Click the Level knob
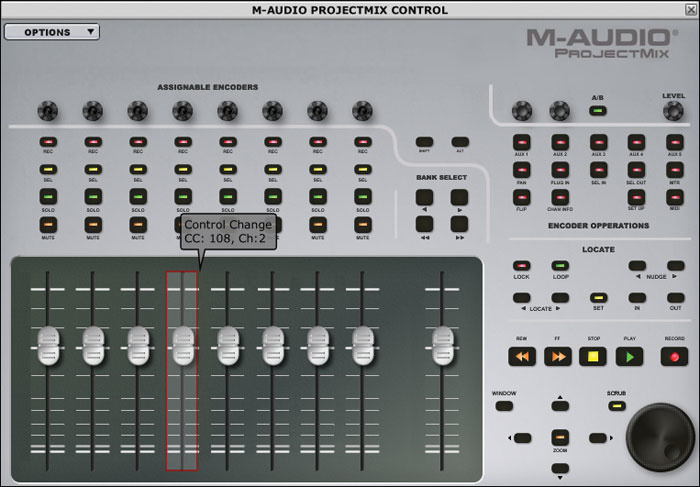Image resolution: width=700 pixels, height=487 pixels. point(674,112)
